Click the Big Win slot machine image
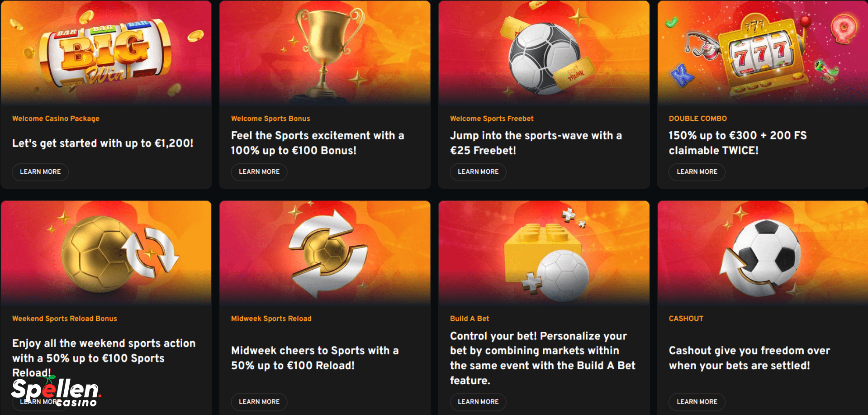 click(106, 52)
